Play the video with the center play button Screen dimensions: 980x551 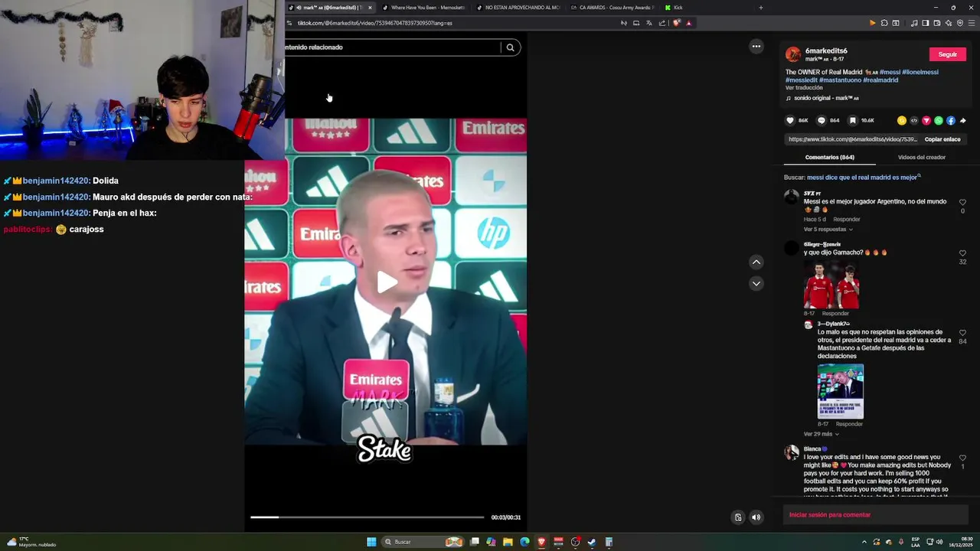[387, 282]
